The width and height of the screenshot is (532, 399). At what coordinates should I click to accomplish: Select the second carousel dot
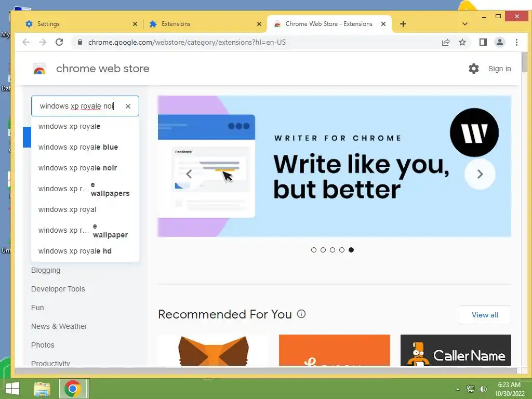click(x=323, y=250)
